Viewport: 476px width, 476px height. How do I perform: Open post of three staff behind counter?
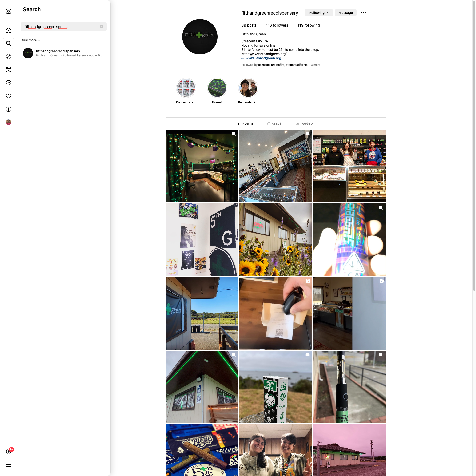coord(349,166)
